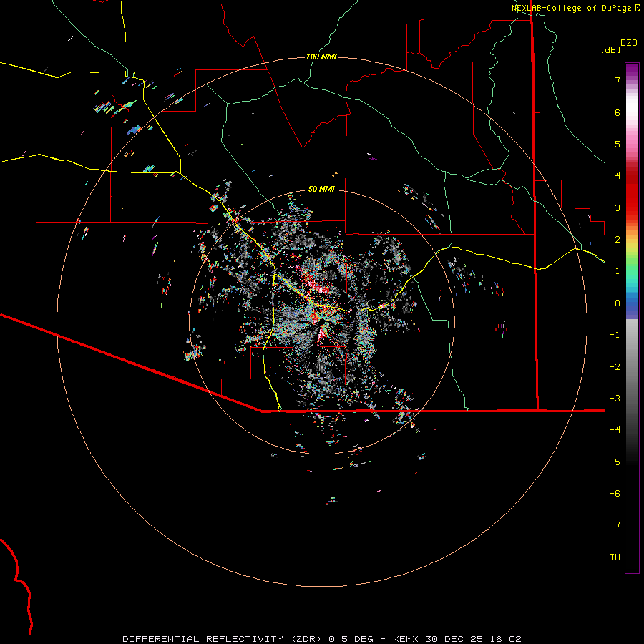Click the -1 value on the color scale
644x644 pixels.
coord(615,335)
